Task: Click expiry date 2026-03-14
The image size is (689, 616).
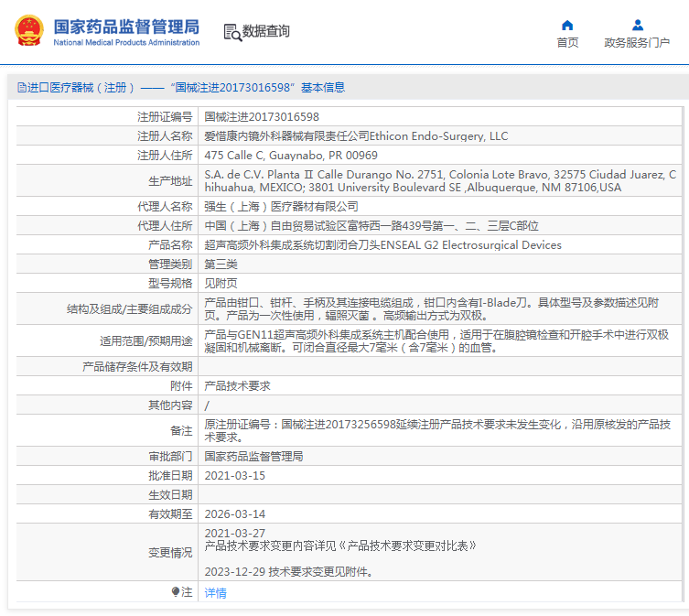Action: 234,514
